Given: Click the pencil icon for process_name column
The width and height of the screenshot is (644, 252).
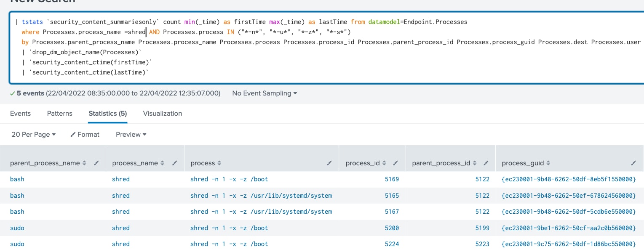Looking at the screenshot, I should coord(174,163).
